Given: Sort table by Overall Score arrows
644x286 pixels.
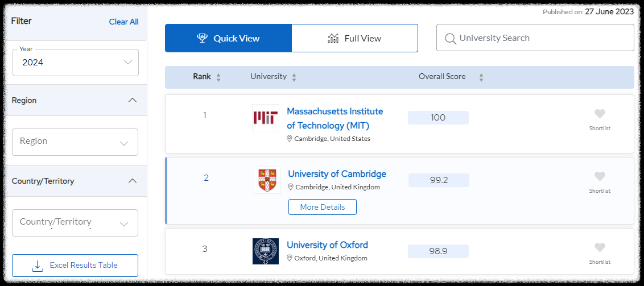Looking at the screenshot, I should coord(481,77).
